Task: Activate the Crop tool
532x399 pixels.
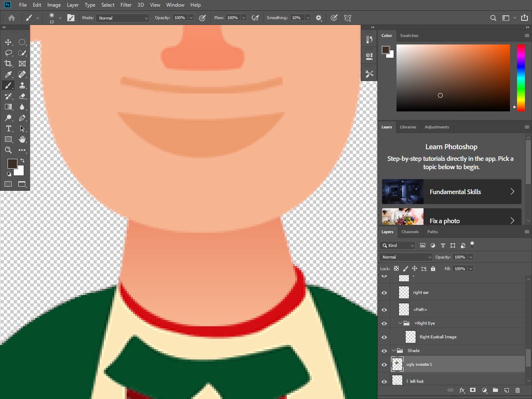Action: click(x=8, y=64)
